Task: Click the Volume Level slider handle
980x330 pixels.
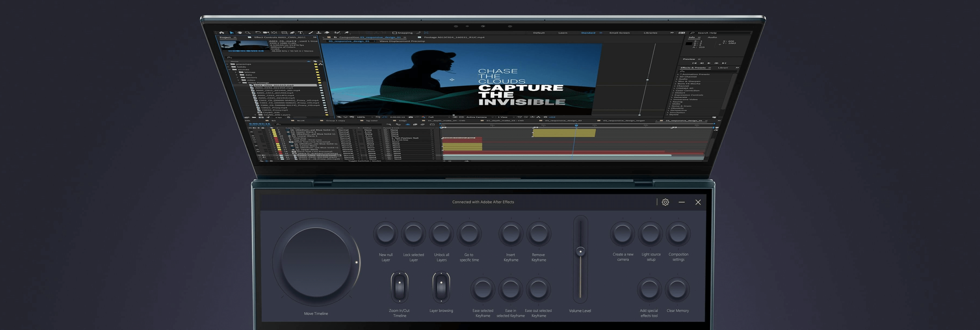Action: pyautogui.click(x=580, y=251)
